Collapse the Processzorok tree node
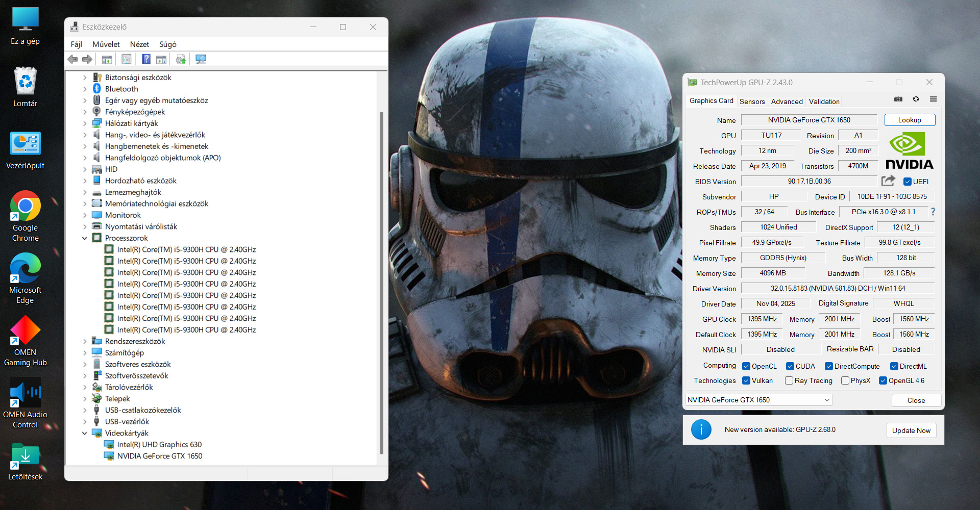 pos(85,238)
